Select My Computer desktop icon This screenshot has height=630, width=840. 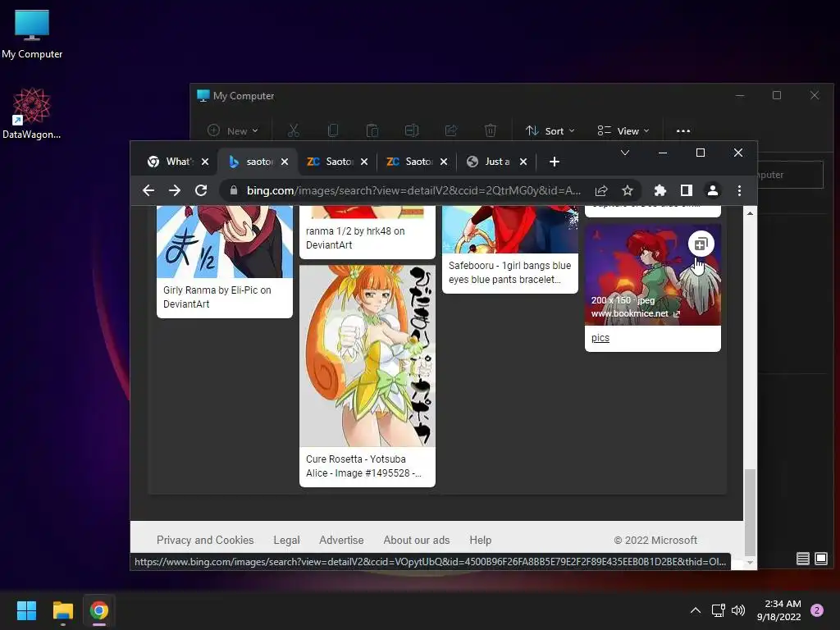pos(32,34)
